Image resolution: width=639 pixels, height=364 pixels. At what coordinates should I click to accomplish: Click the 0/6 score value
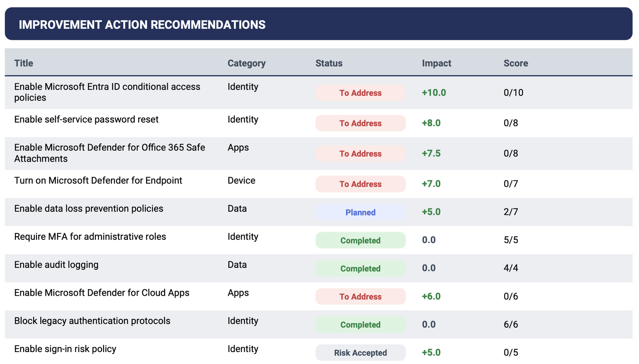(511, 296)
